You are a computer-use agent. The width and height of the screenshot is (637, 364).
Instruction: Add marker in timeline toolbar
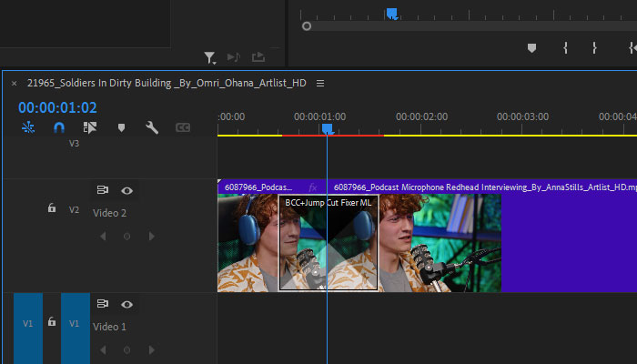(x=121, y=128)
